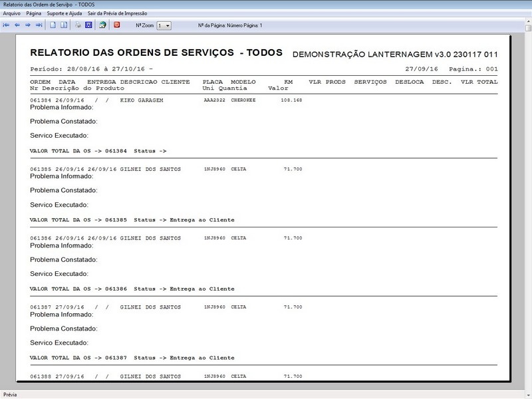Click the vertical scrollbar thumb at top right

(x=528, y=28)
